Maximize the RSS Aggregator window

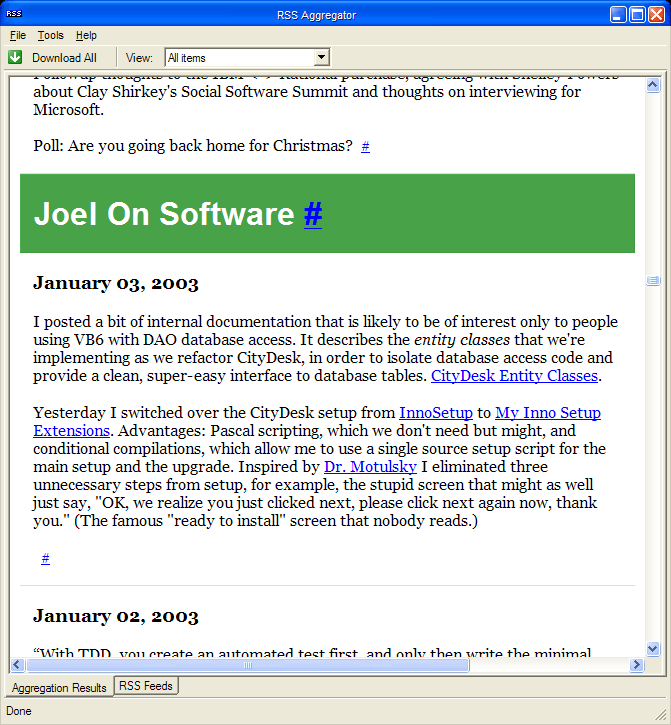637,14
